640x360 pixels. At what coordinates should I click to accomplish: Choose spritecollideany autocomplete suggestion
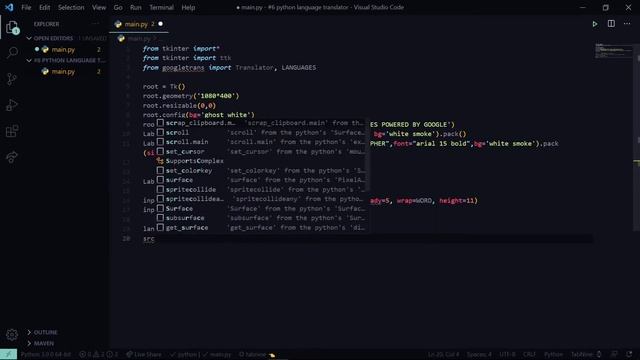click(x=261, y=199)
